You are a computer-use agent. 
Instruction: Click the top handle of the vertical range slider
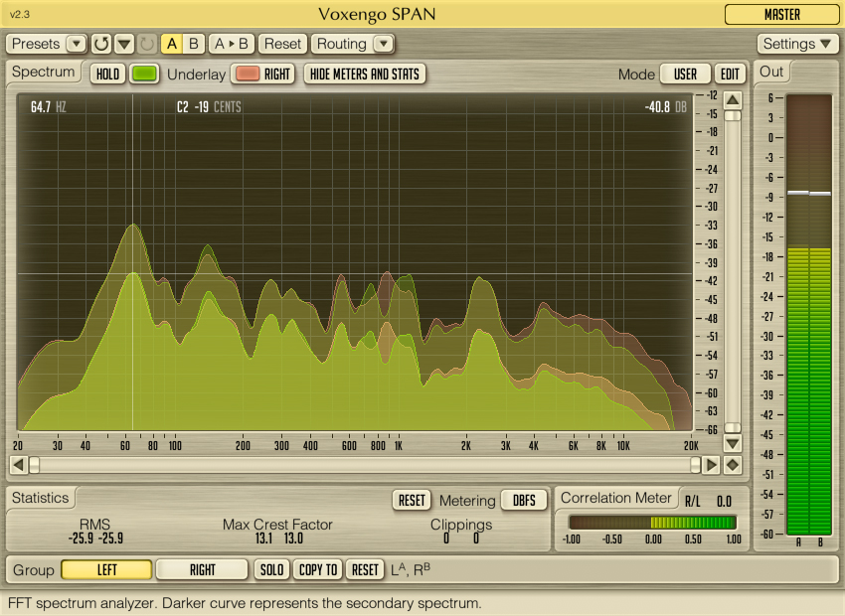click(733, 116)
